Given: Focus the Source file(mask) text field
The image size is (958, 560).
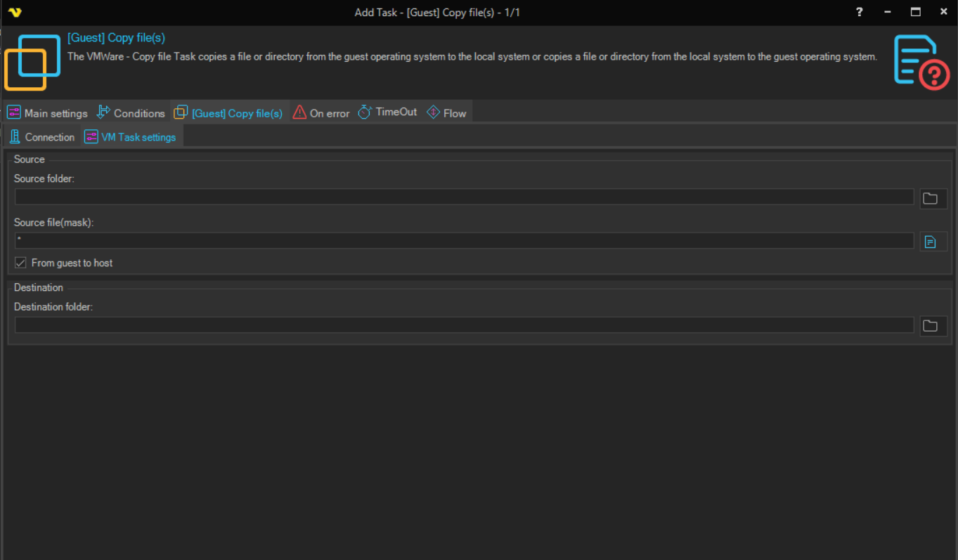Looking at the screenshot, I should click(x=464, y=241).
